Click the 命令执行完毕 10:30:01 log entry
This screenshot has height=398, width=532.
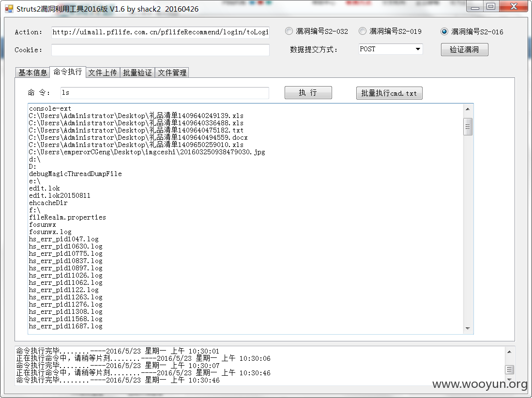pyautogui.click(x=118, y=351)
